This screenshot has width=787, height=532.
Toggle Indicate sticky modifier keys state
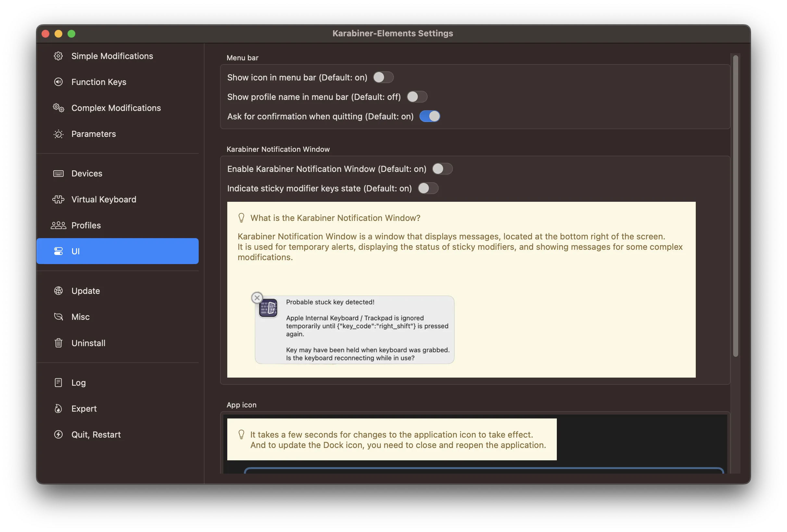click(x=428, y=188)
